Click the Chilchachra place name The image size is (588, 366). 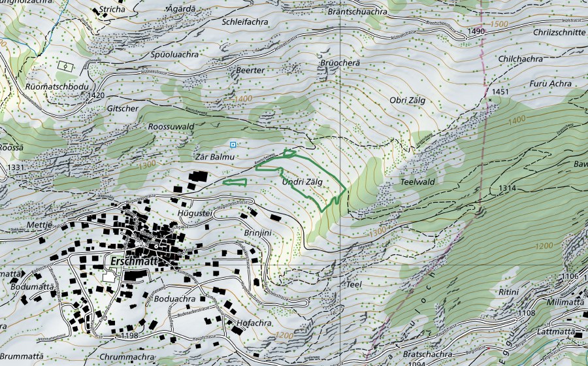click(x=521, y=59)
